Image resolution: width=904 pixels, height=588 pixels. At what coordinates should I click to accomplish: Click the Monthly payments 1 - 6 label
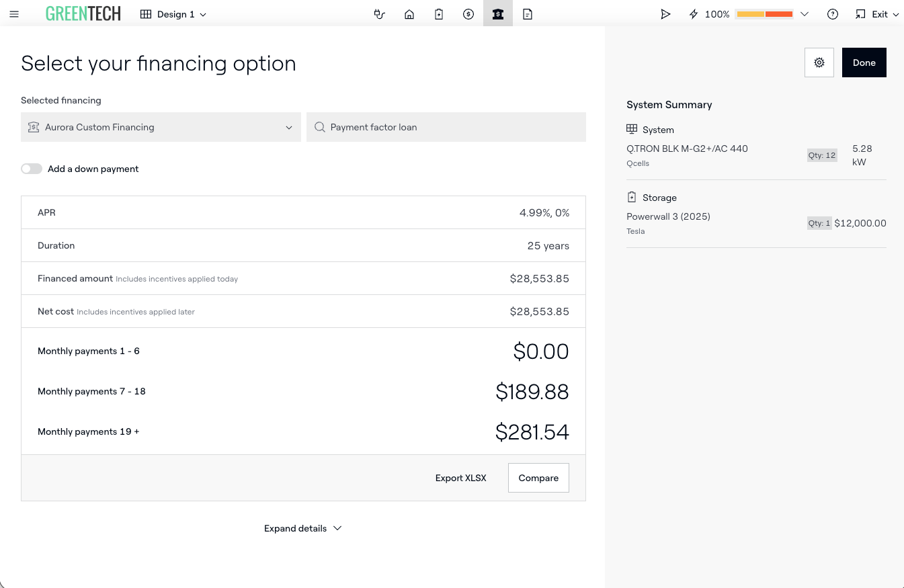(89, 351)
